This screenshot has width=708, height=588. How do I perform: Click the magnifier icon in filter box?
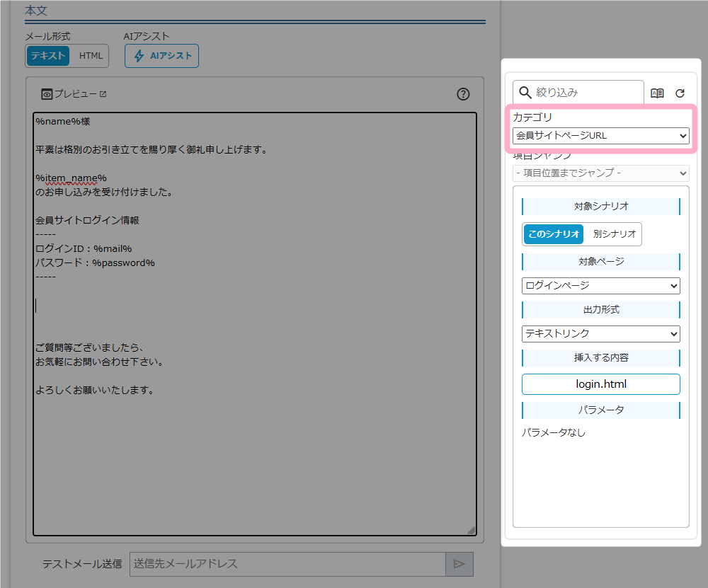[x=525, y=92]
